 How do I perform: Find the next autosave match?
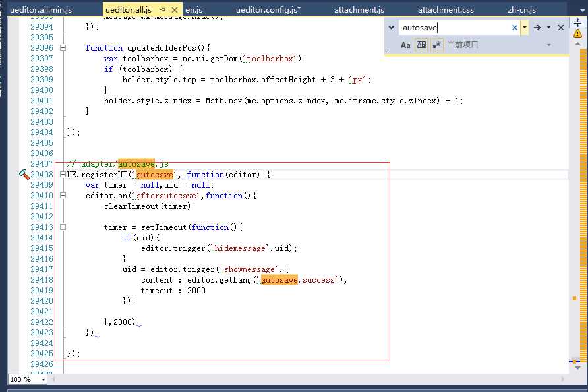click(x=537, y=28)
